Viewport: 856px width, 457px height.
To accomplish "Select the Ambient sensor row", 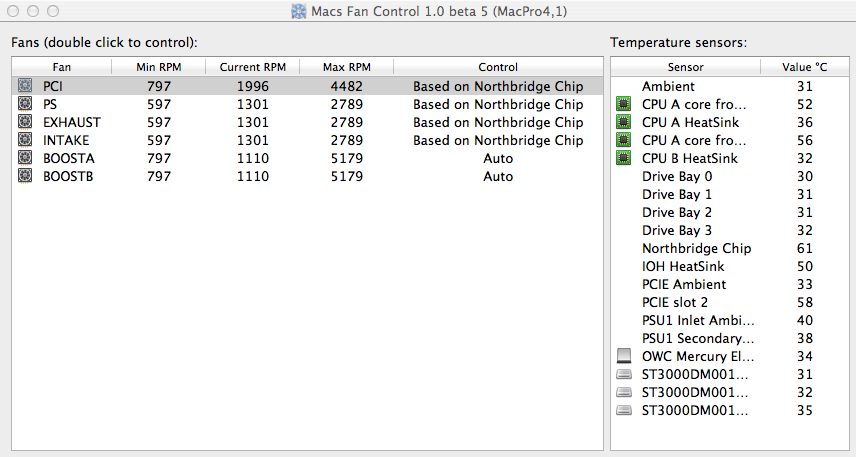I will 730,86.
